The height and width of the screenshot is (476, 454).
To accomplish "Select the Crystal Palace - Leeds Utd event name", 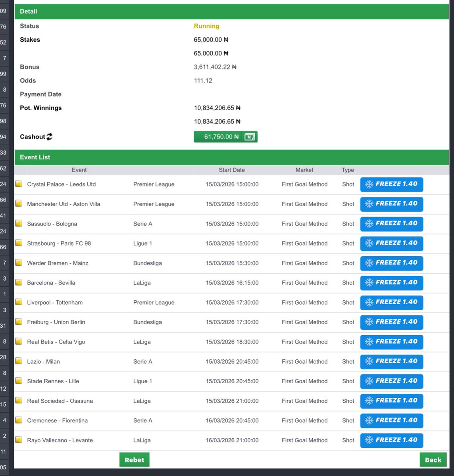I will pos(62,184).
